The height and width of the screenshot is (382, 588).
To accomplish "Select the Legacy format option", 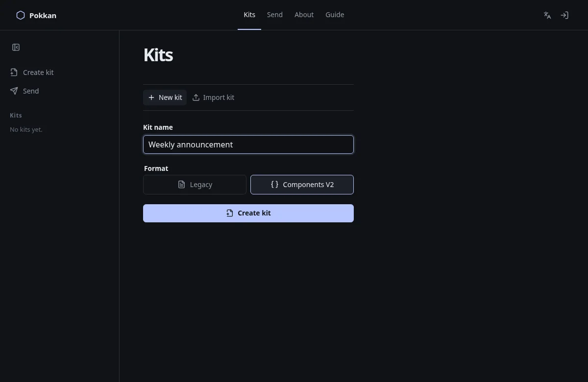I will (x=195, y=185).
